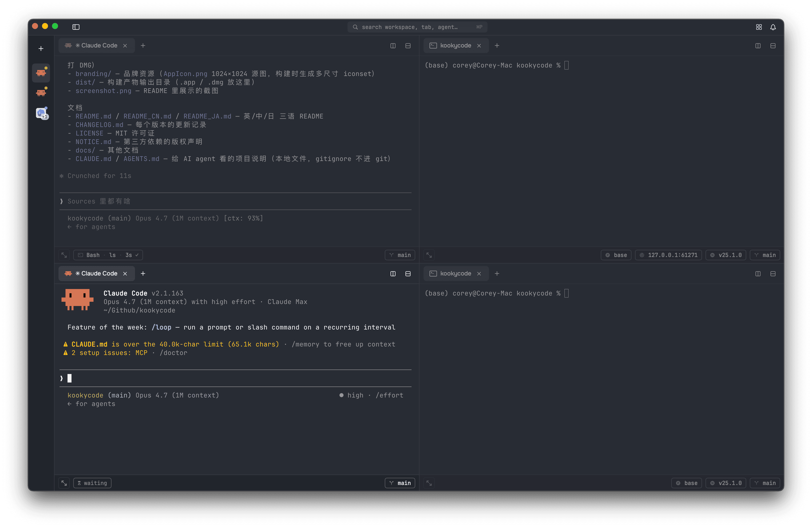Screen dimensions: 812x528
Task: Click the 'Crunched for 11s' status line
Action: [x=95, y=176]
